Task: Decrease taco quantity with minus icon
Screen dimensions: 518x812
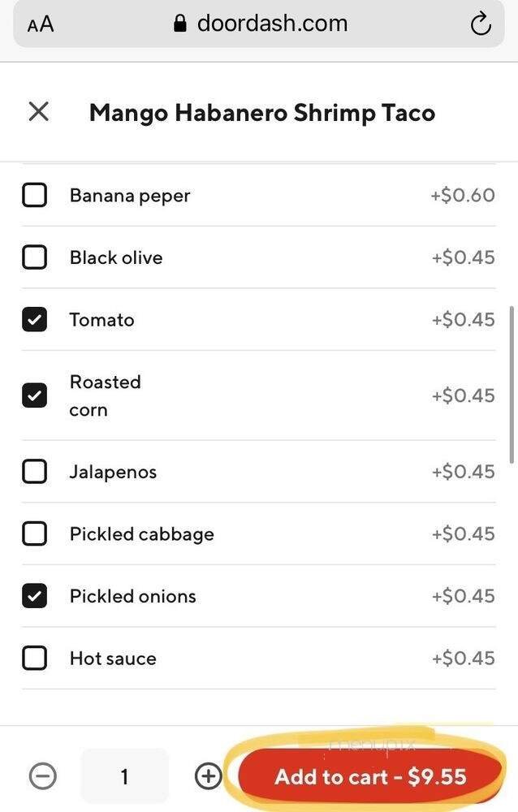Action: point(40,776)
